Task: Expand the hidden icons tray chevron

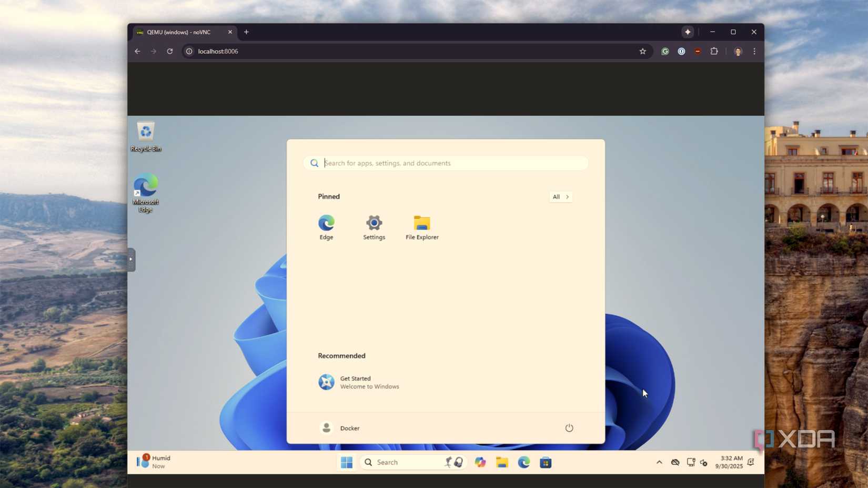Action: (659, 462)
